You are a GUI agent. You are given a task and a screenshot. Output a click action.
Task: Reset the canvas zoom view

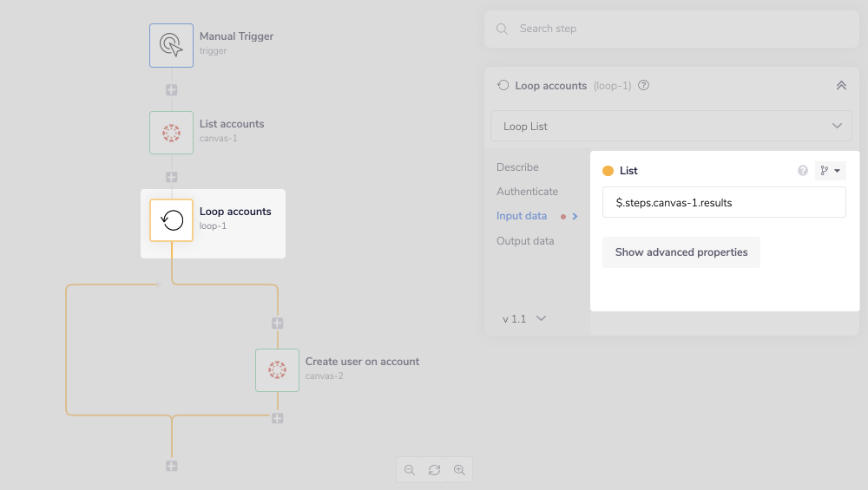(x=434, y=470)
